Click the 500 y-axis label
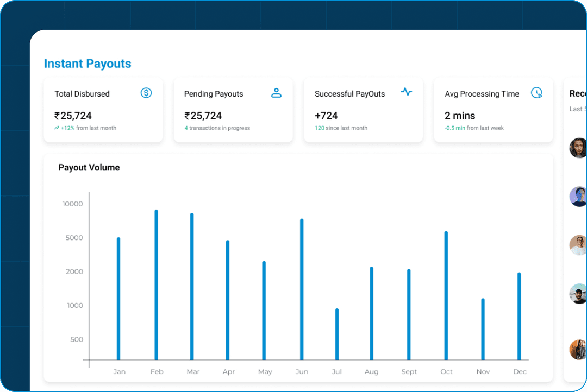This screenshot has width=587, height=392. [77, 340]
